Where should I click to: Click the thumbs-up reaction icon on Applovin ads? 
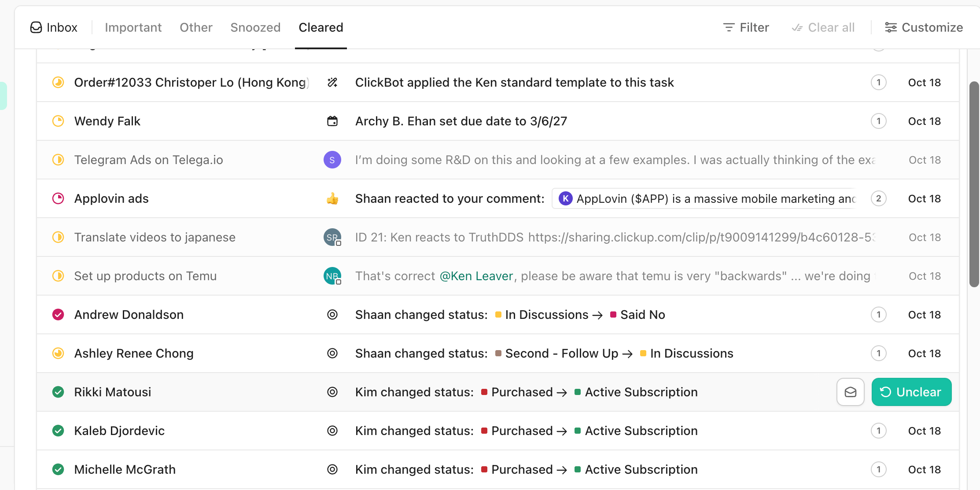point(332,199)
